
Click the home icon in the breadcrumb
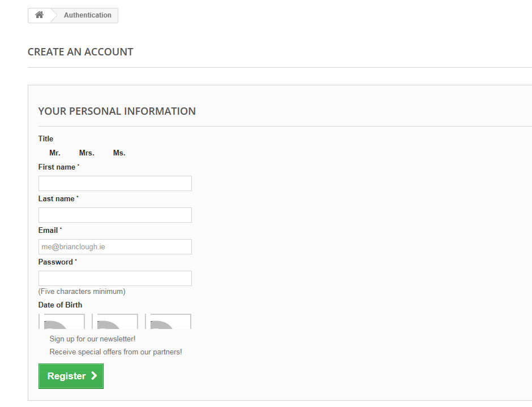39,15
